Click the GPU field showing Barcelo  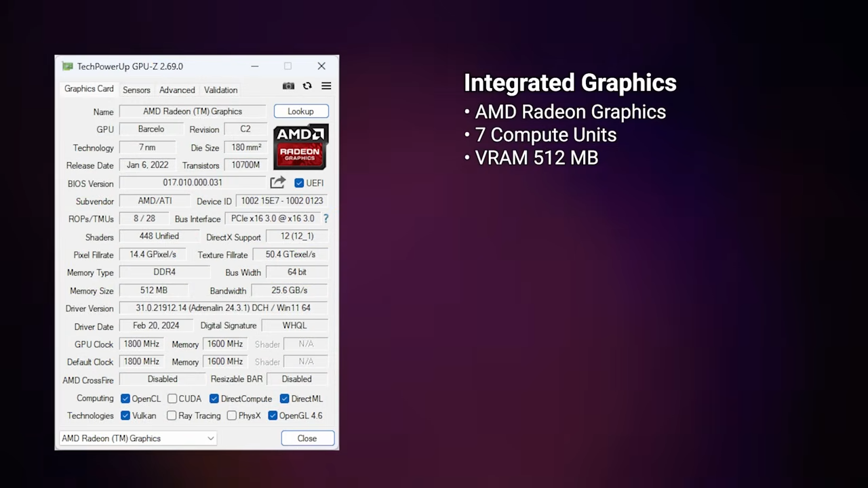click(x=151, y=129)
